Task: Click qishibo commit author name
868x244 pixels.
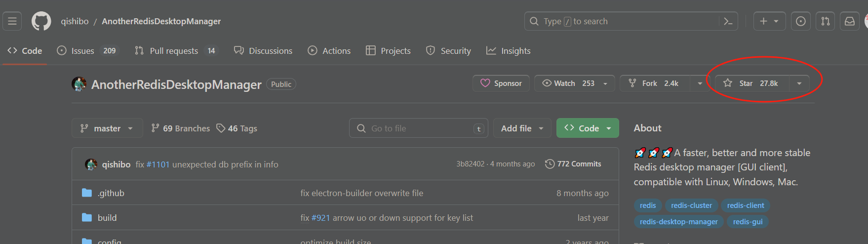Action: tap(117, 164)
